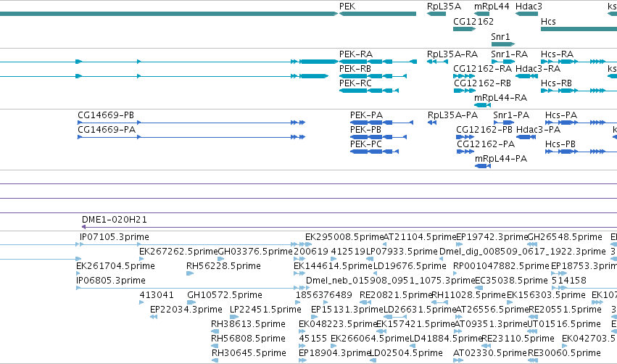Click the EK144614.5prime EST label
This screenshot has width=617, height=364.
pyautogui.click(x=333, y=266)
